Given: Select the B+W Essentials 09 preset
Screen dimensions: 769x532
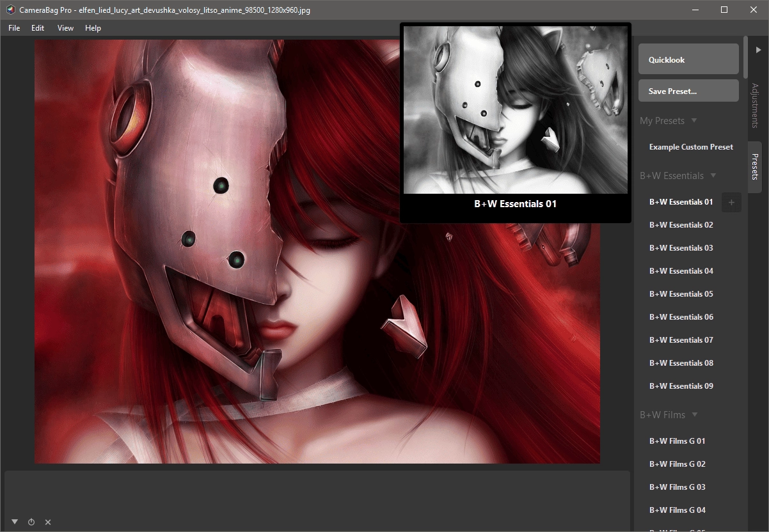Looking at the screenshot, I should pyautogui.click(x=681, y=386).
